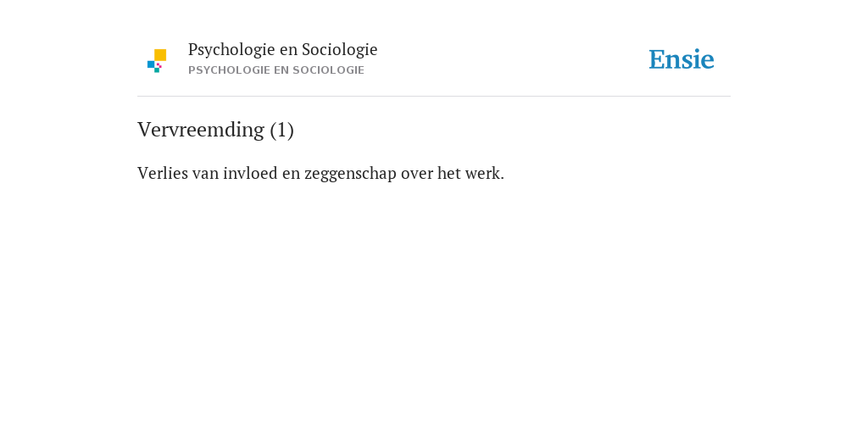868x434 pixels.
Task: Open the Psychologie en Sociologie title link
Action: [282, 50]
